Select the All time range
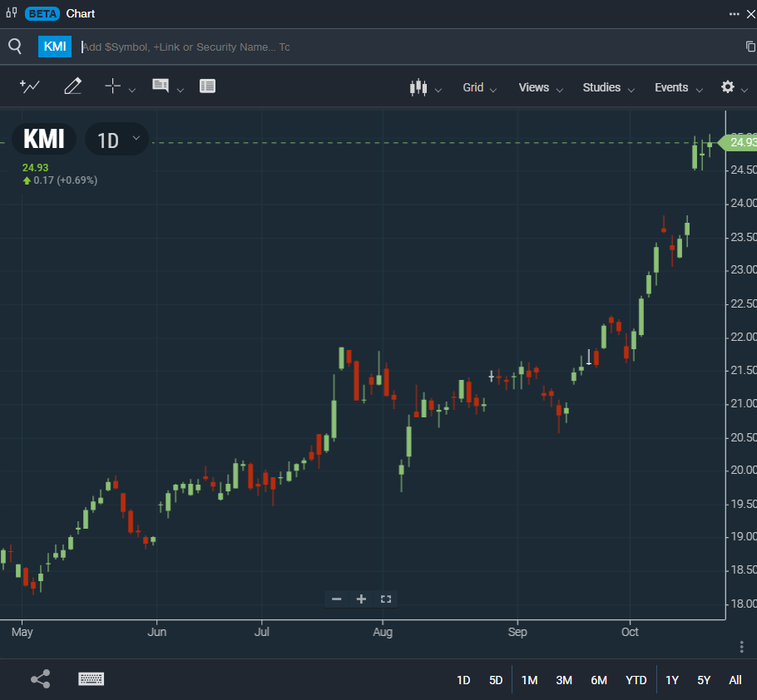Viewport: 757px width, 700px height. [735, 680]
